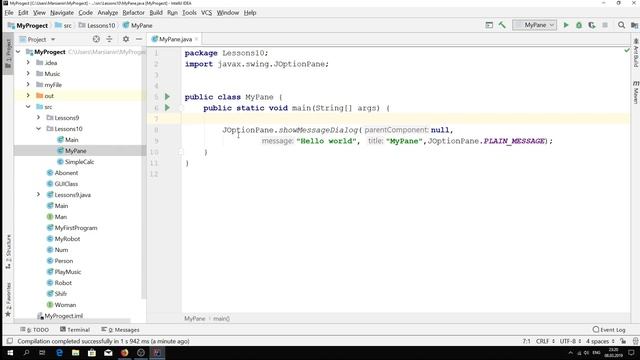Viewport: 640px width, 360px height.
Task: Expand the Lessons9.java node
Action: [39, 195]
